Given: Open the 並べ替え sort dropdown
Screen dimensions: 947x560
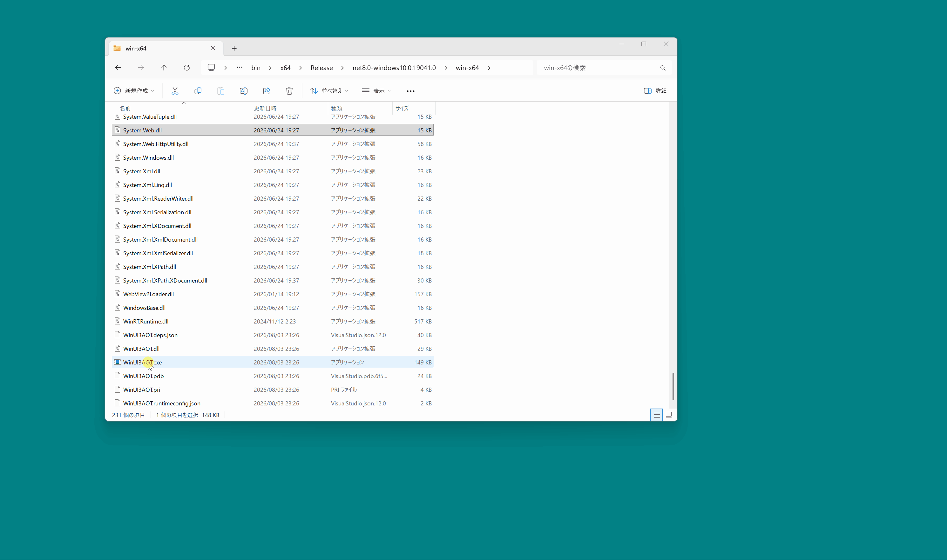Looking at the screenshot, I should (x=329, y=90).
